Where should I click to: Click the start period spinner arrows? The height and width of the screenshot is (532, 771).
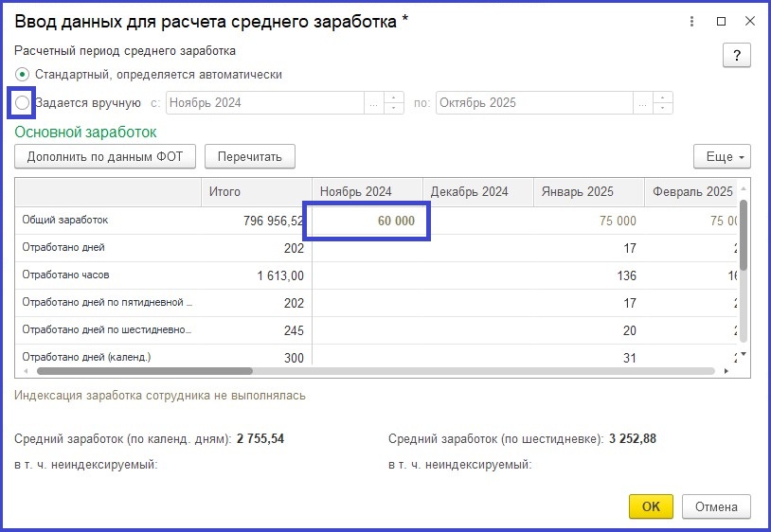(394, 102)
